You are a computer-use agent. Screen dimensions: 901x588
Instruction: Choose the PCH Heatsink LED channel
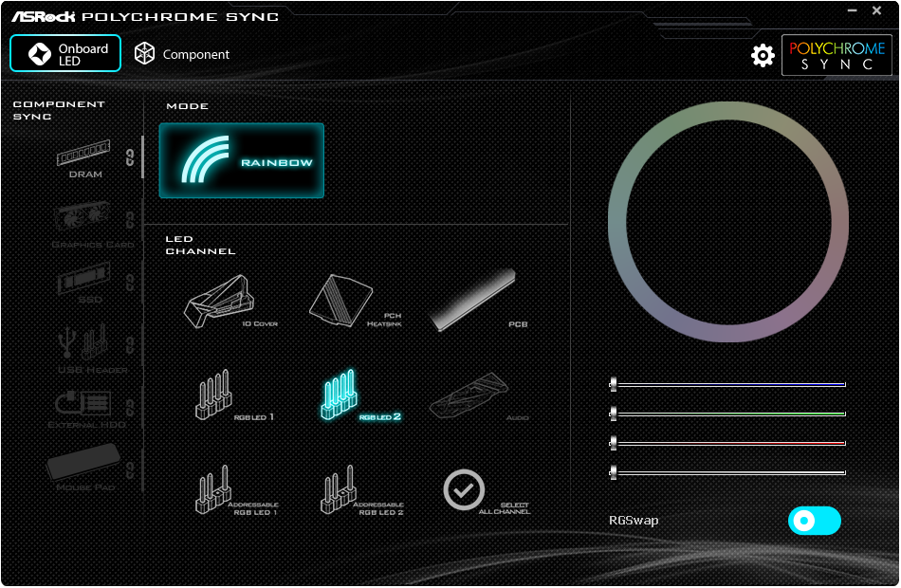pos(354,302)
